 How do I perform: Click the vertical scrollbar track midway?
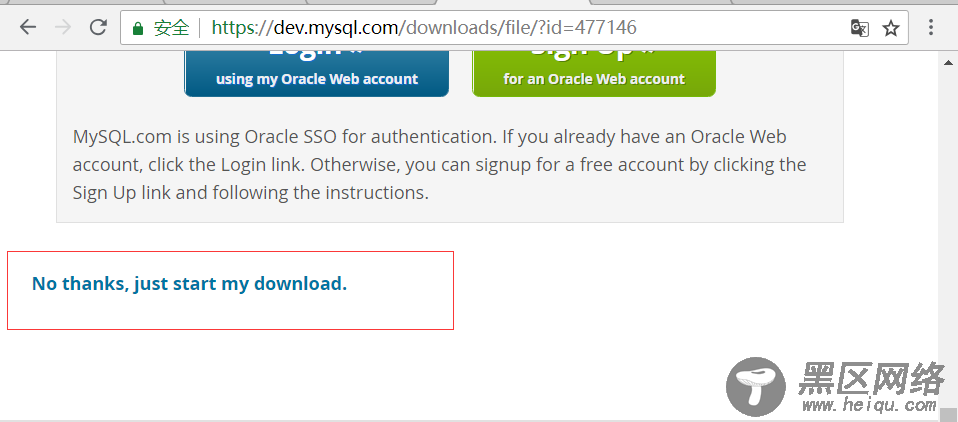pyautogui.click(x=948, y=238)
